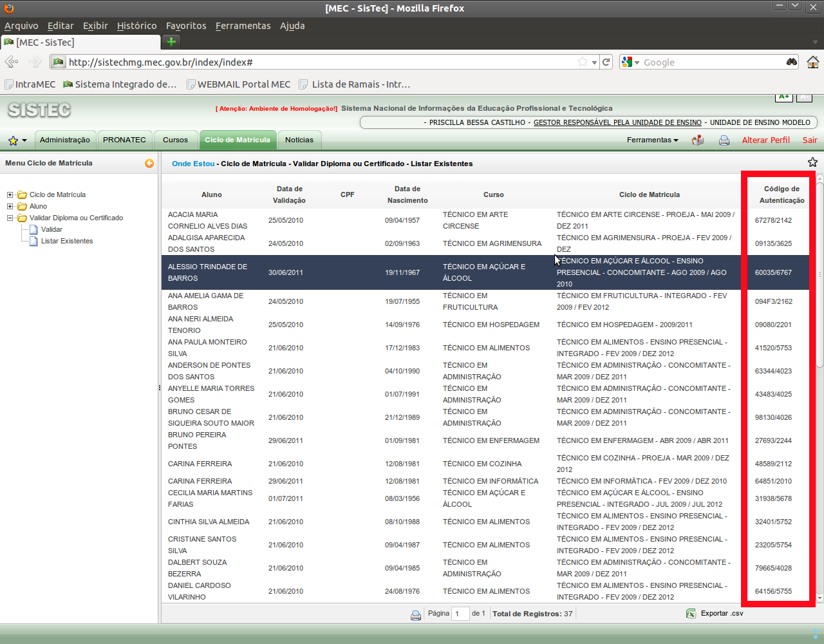The height and width of the screenshot is (644, 824).
Task: Sort by Data de Validação column header
Action: 289,194
